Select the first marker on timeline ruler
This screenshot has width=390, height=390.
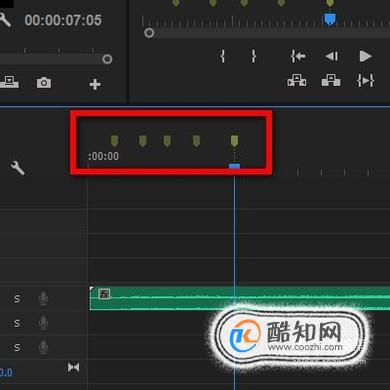tap(114, 141)
